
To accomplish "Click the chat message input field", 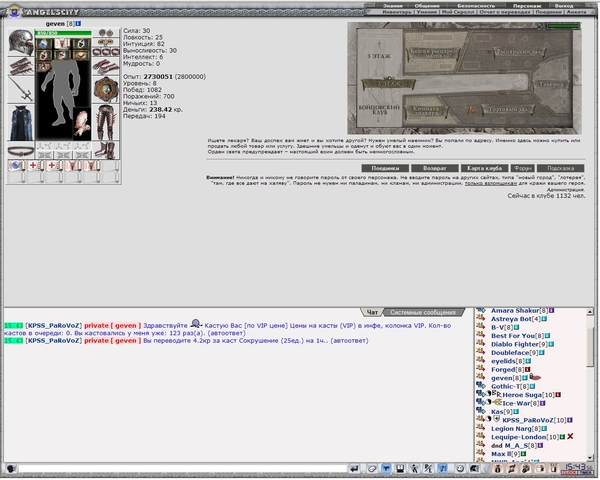I will pyautogui.click(x=183, y=468).
